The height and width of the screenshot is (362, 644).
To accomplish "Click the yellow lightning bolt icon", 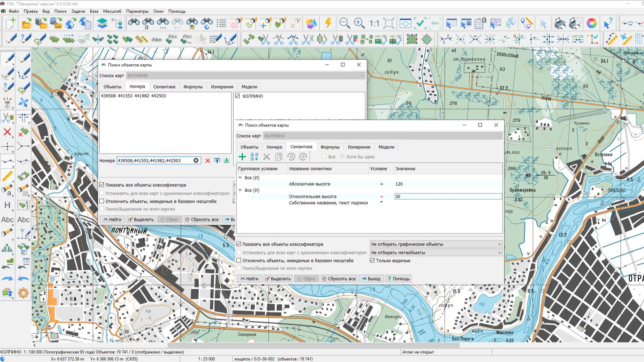I will point(328,23).
